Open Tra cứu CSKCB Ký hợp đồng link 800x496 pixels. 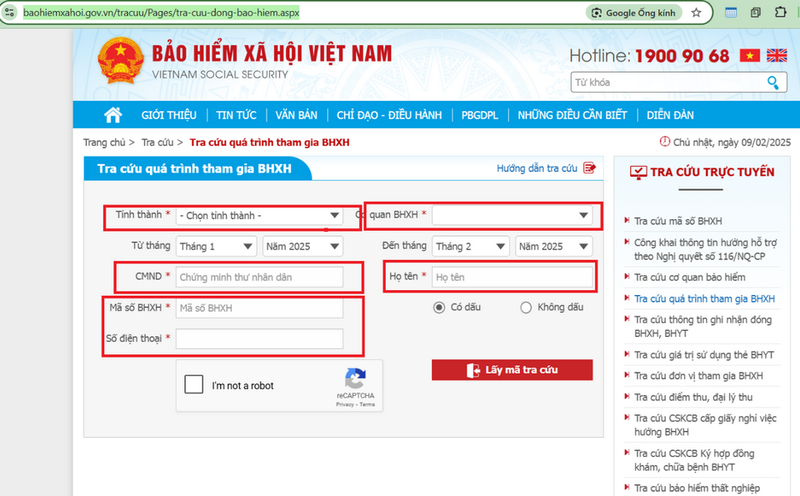[x=694, y=460]
